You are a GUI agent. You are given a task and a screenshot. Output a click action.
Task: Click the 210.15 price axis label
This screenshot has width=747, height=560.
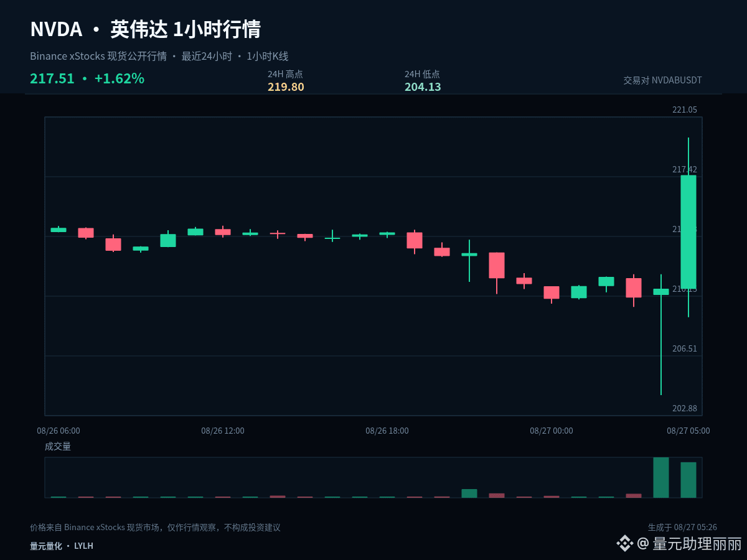click(685, 289)
